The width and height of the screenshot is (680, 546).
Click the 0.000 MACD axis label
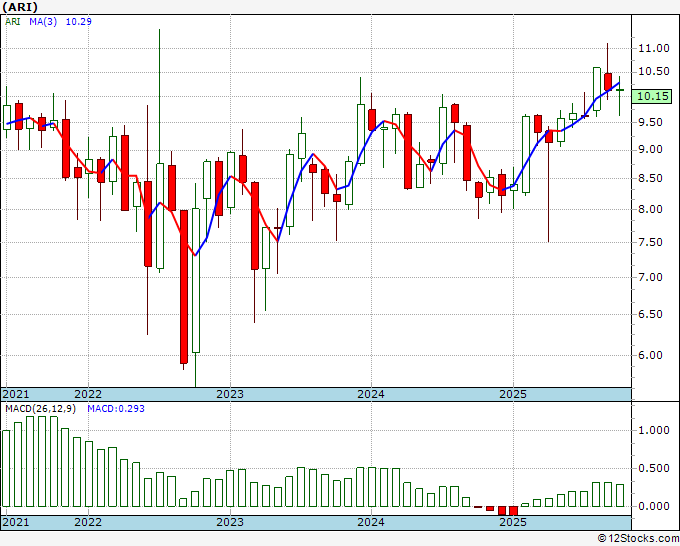coord(654,506)
